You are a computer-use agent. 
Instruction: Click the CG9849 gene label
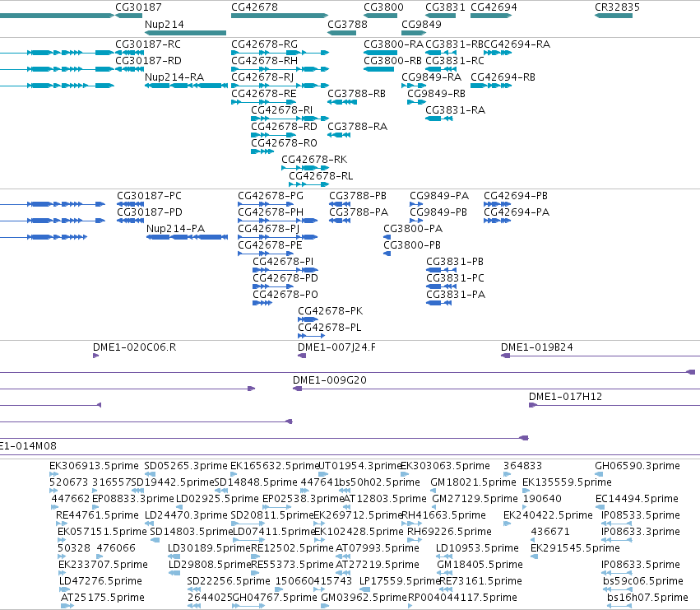421,24
